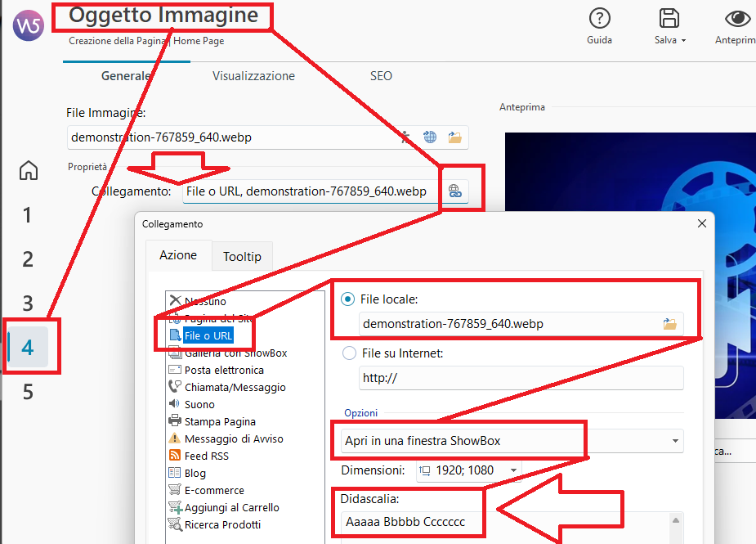Click the Didascalia scrollbar up arrow
This screenshot has width=756, height=544.
(x=675, y=520)
